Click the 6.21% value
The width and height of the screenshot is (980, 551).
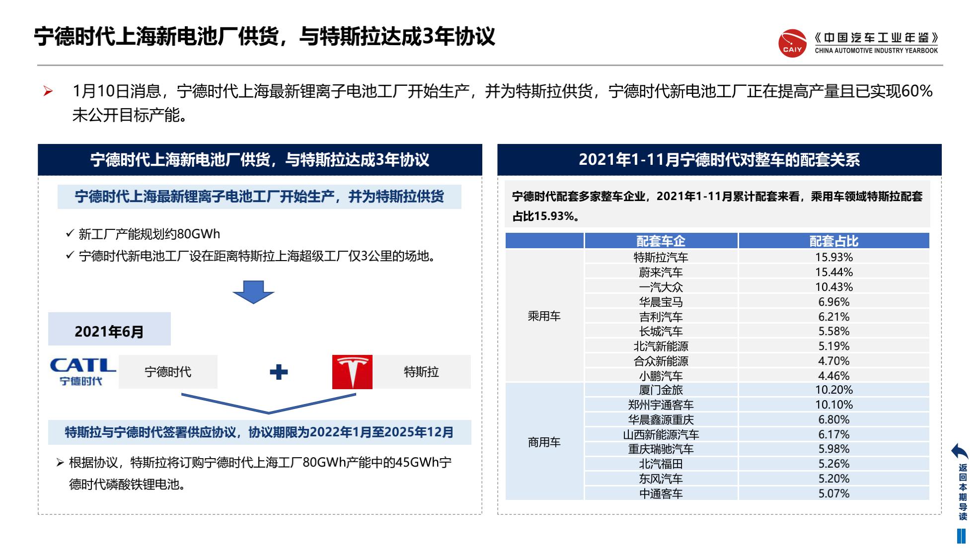pyautogui.click(x=834, y=316)
